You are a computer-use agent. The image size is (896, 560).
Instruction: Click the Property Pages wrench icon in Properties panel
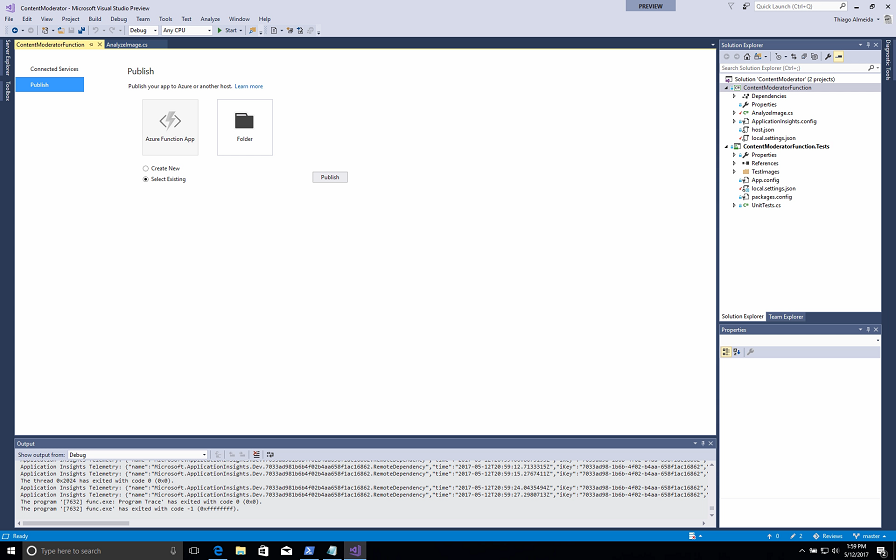click(750, 352)
